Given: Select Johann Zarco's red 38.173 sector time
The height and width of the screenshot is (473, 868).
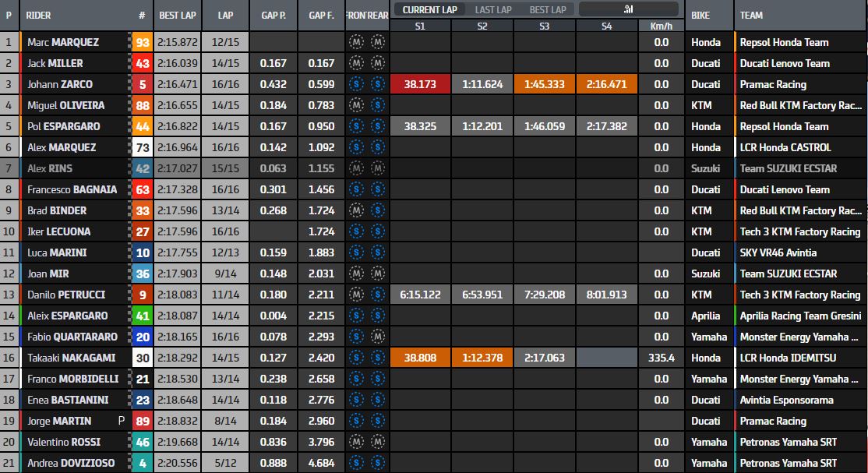Looking at the screenshot, I should coord(420,84).
